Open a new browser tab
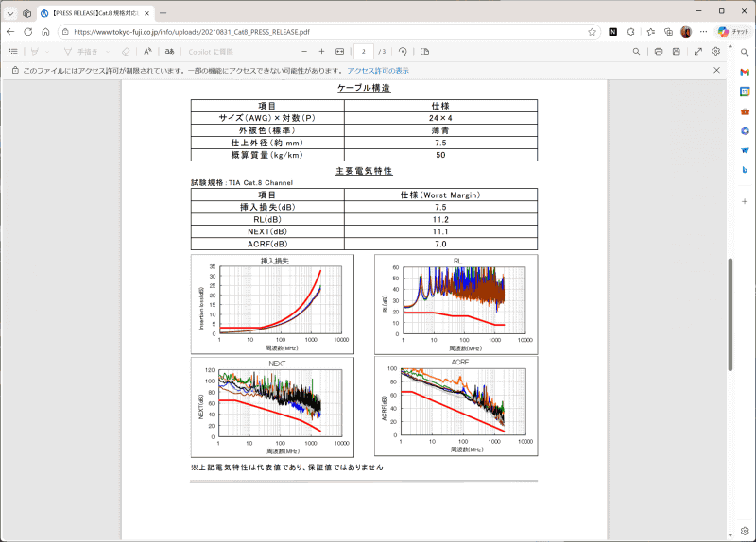 pyautogui.click(x=163, y=13)
